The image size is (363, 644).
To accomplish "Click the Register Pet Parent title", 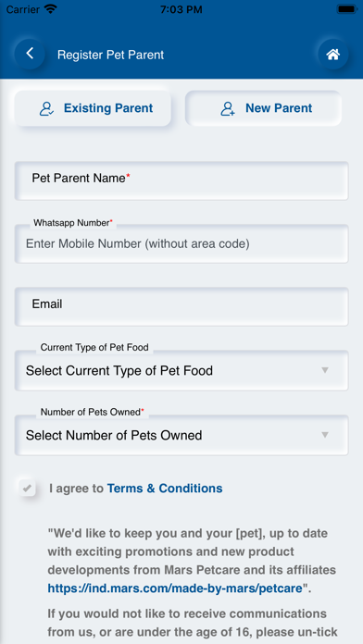I will point(110,55).
